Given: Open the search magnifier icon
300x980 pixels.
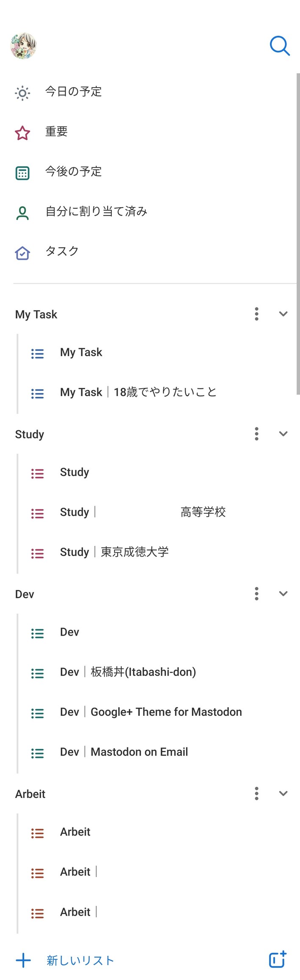Looking at the screenshot, I should 280,46.
